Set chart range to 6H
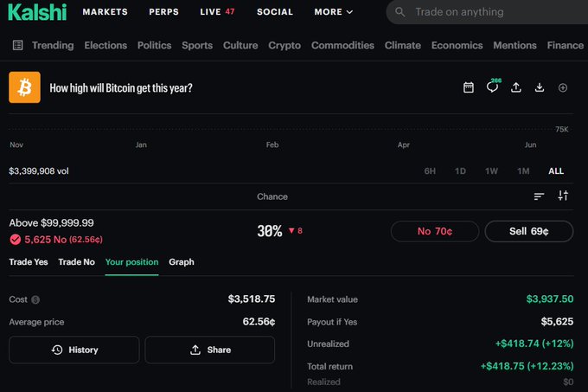The width and height of the screenshot is (588, 392). click(430, 171)
